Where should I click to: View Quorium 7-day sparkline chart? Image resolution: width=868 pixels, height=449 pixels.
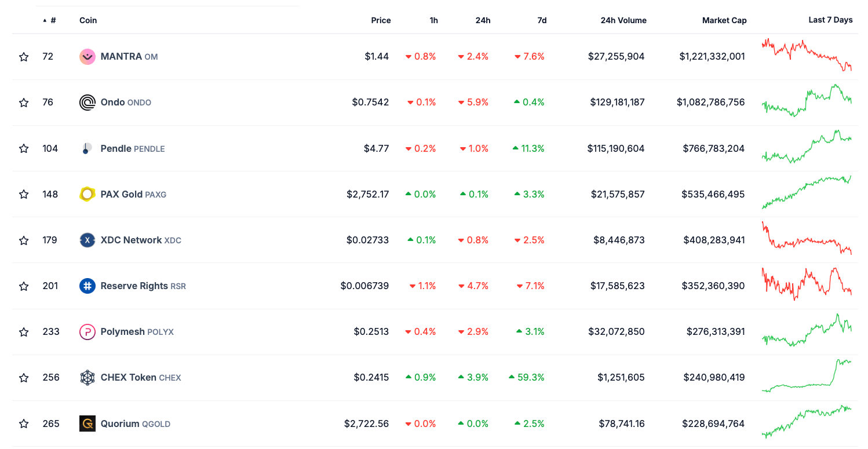pos(807,421)
